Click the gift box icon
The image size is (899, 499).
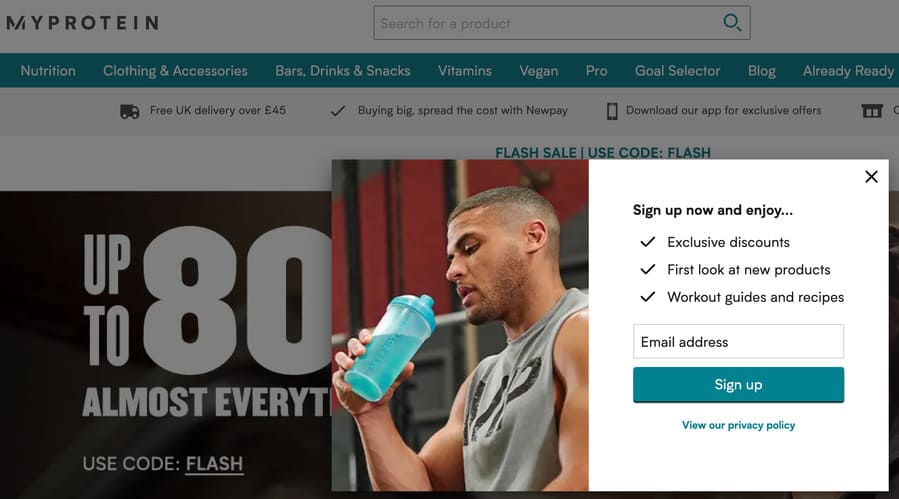[871, 111]
